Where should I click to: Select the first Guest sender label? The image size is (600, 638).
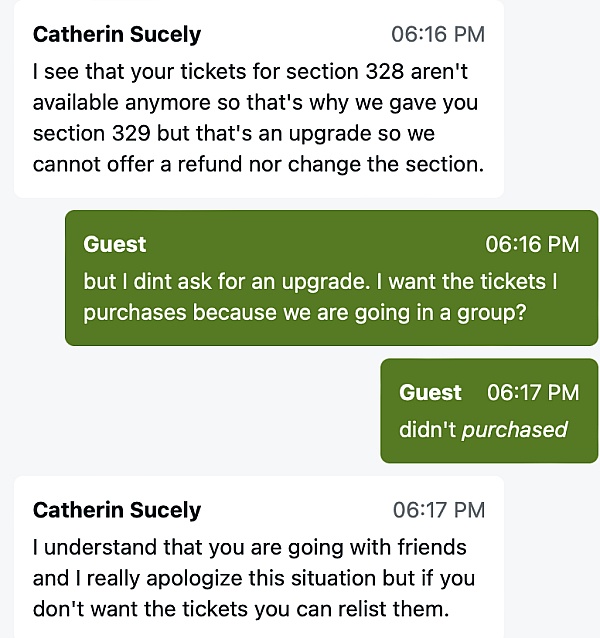[x=115, y=245]
